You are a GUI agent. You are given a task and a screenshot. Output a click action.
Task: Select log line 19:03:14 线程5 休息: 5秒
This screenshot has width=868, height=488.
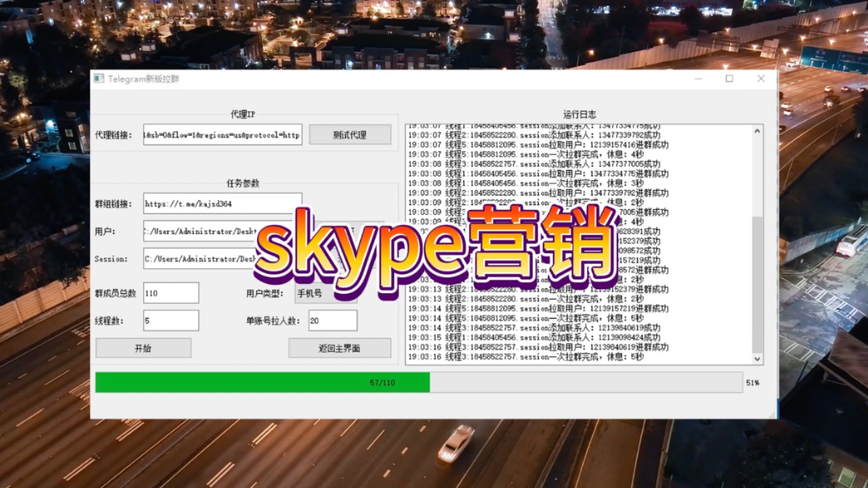click(x=526, y=318)
